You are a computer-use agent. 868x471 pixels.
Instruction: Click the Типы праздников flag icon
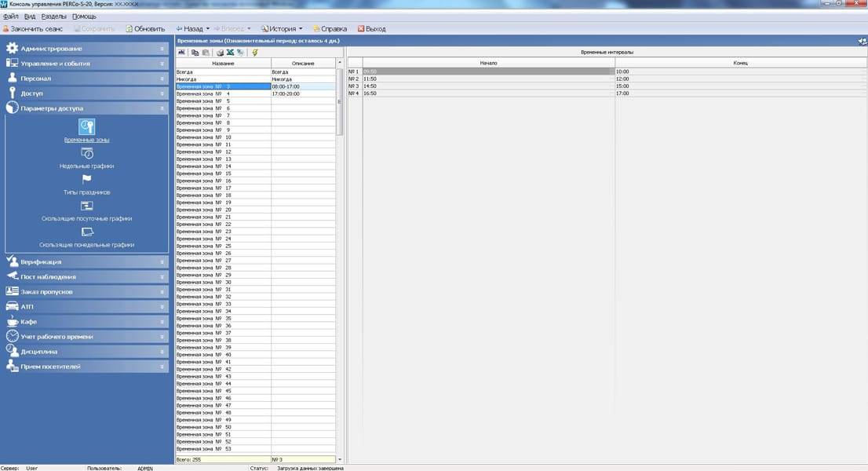tap(87, 180)
